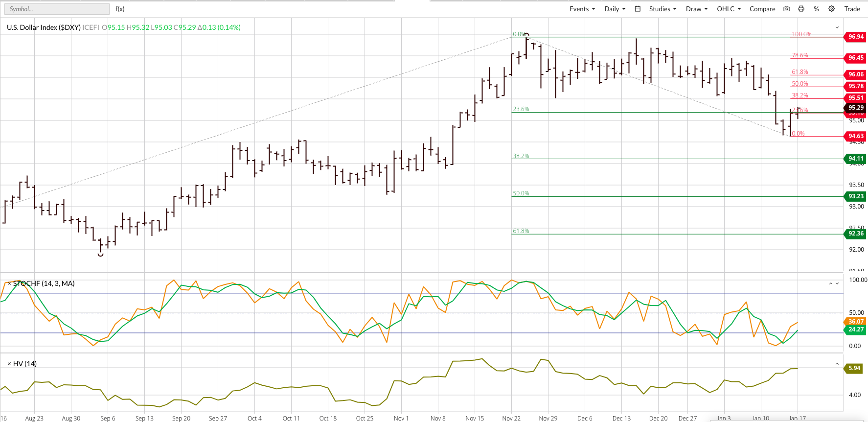Remove the STOCHF study with its X
The image size is (868, 422).
click(9, 283)
